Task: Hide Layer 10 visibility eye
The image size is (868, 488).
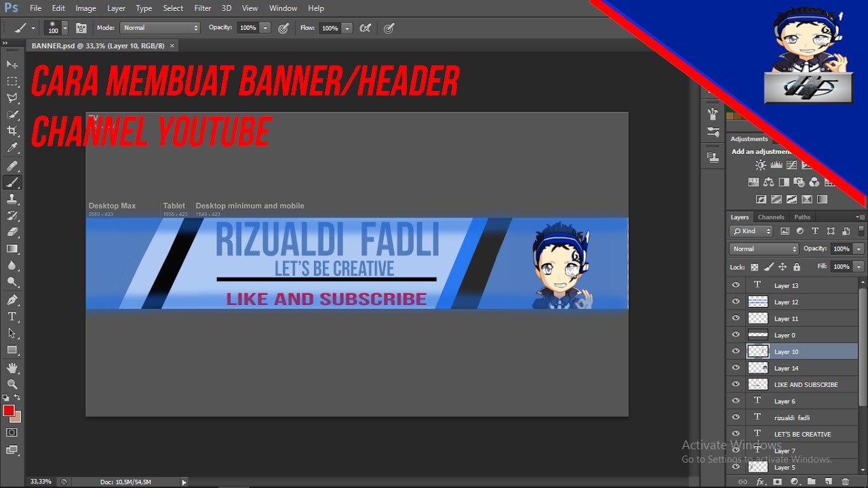Action: click(x=736, y=351)
